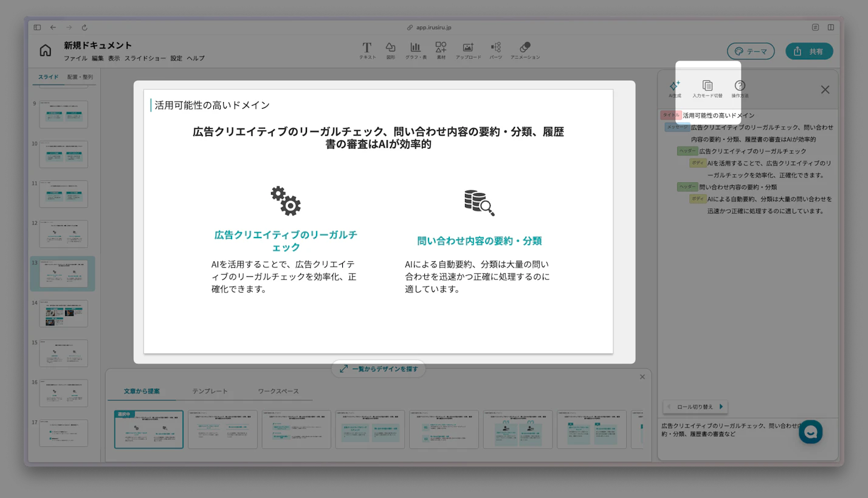Switch to the 配置・整列 tab
868x498 pixels.
coord(80,77)
